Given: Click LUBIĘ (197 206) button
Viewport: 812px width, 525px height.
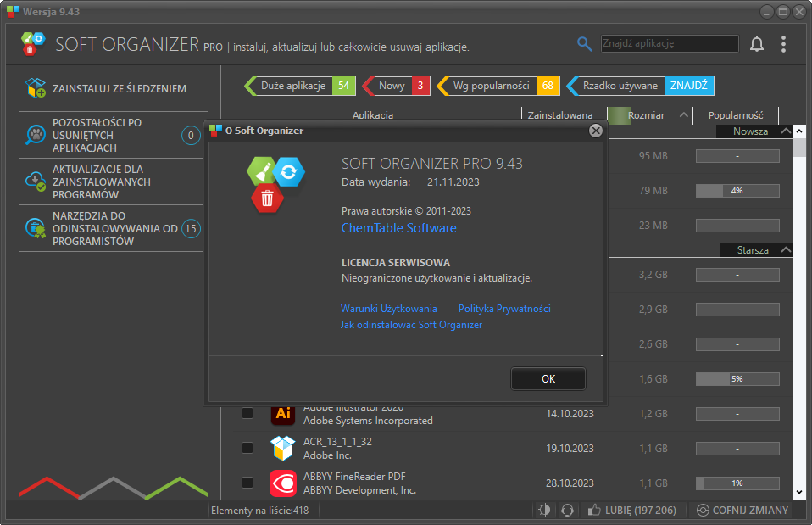Looking at the screenshot, I should tap(631, 510).
